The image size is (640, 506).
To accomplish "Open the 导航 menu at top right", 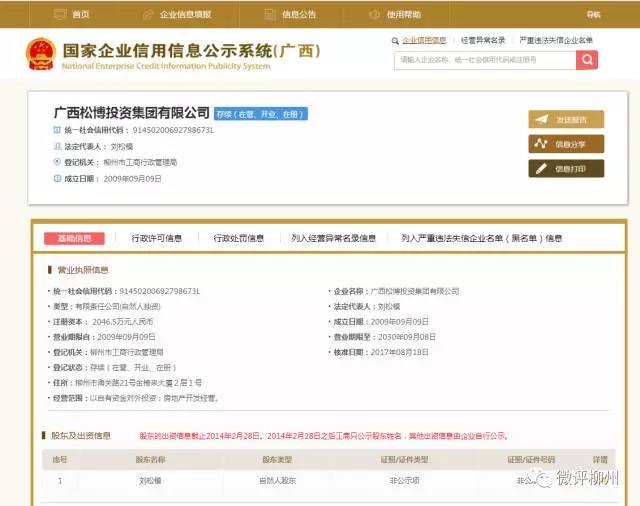I will 593,14.
